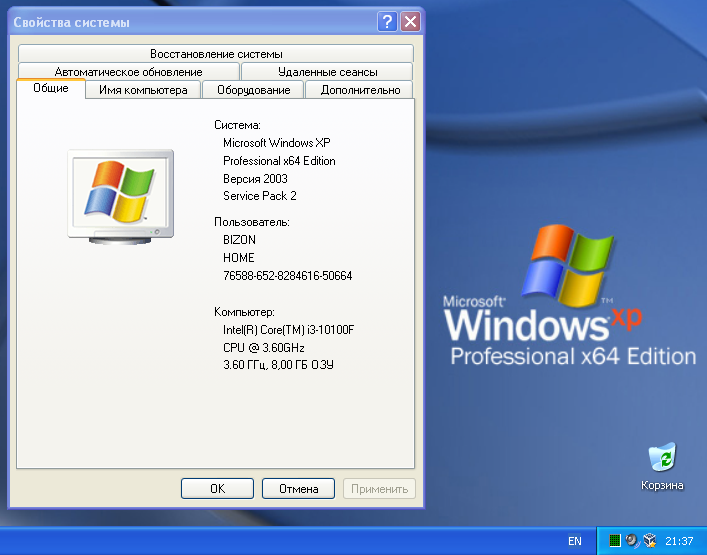Click the user name BIZON

pos(239,239)
